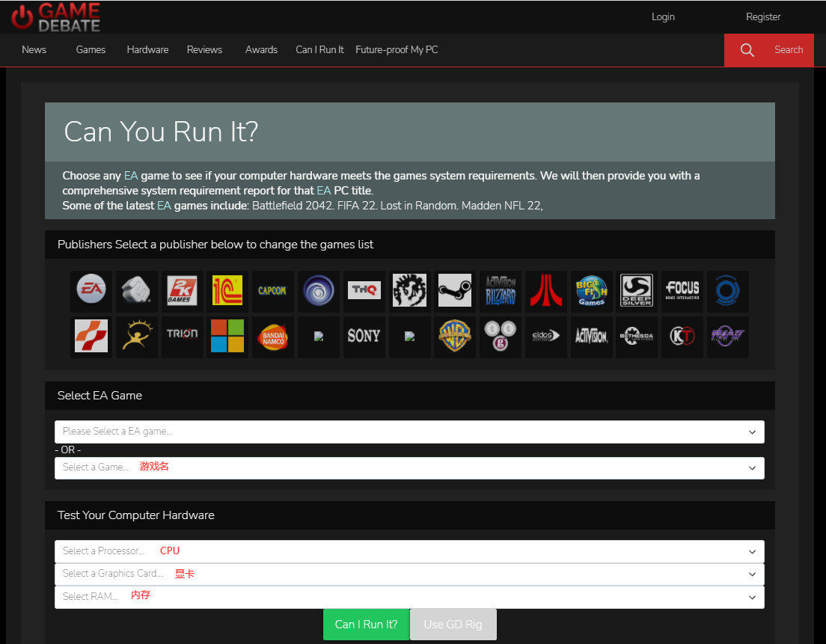Open the 'Select a Game' dropdown
Viewport: 826px width, 644px height.
click(x=409, y=467)
